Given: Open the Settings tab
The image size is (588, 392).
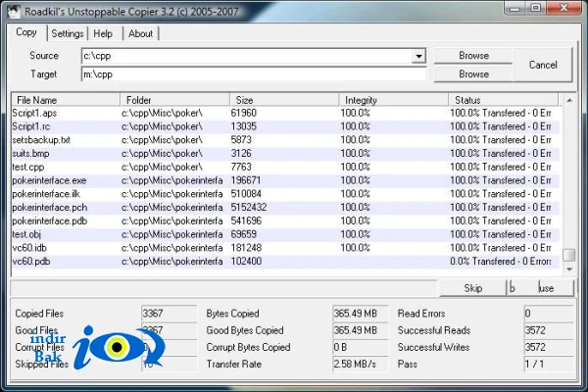Looking at the screenshot, I should click(x=68, y=33).
